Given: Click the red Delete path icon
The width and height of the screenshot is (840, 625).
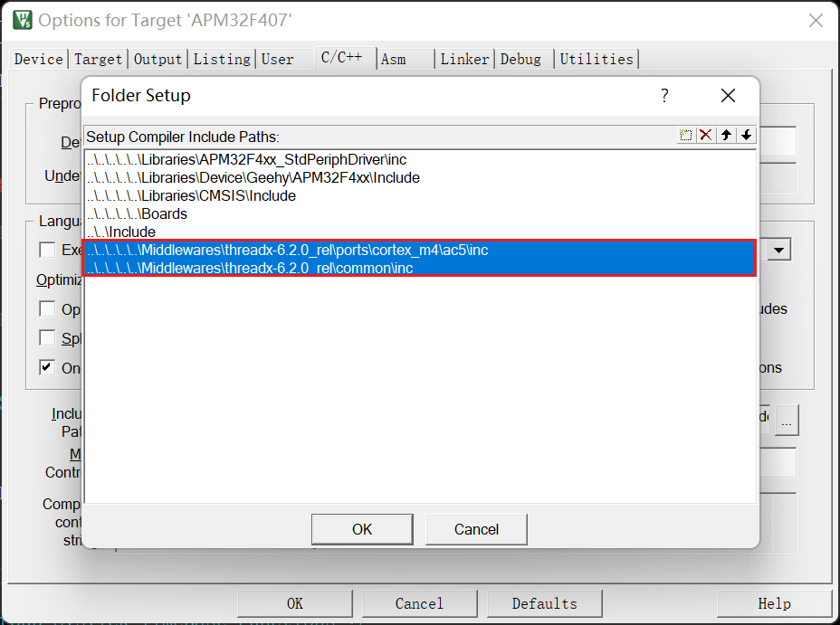Looking at the screenshot, I should coord(707,136).
